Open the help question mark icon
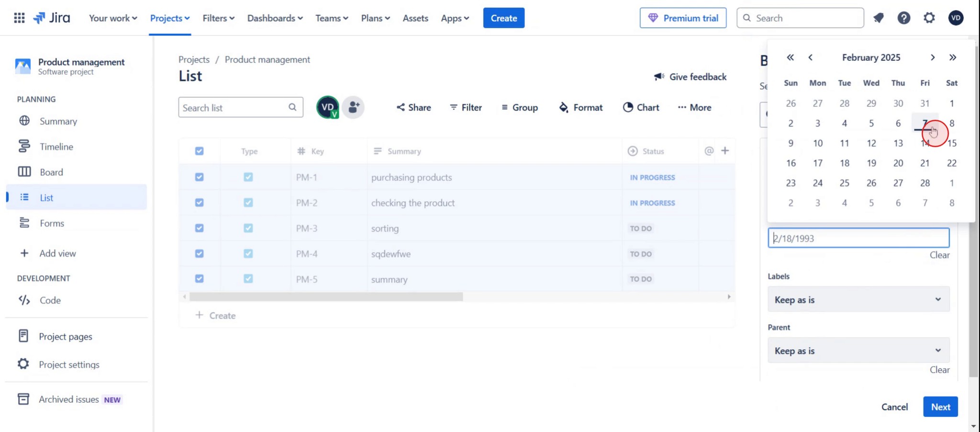Screen dimensions: 980x432 point(904,18)
